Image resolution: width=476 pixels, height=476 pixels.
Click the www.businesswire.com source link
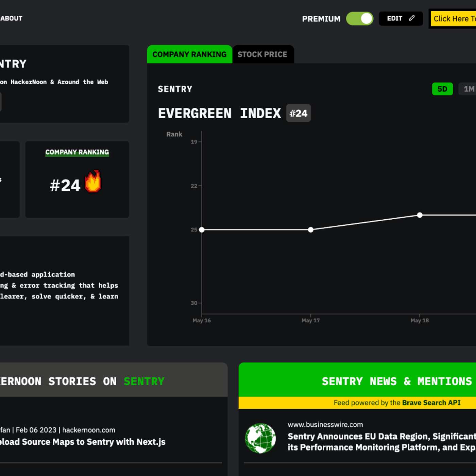click(x=325, y=424)
